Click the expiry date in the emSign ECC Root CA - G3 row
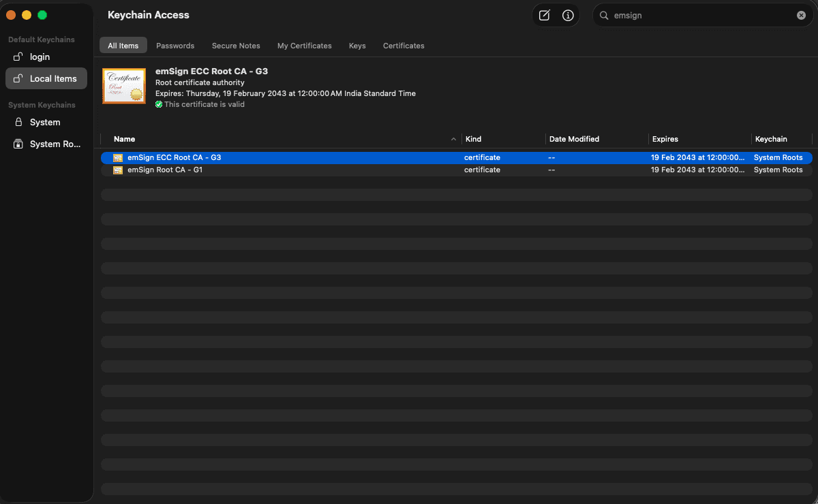 point(698,157)
